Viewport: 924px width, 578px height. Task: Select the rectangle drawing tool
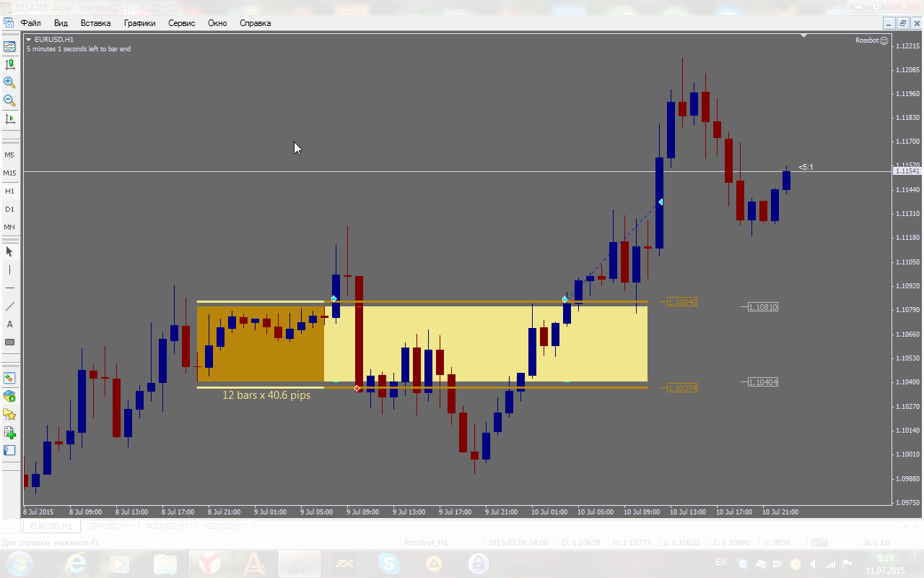9,342
